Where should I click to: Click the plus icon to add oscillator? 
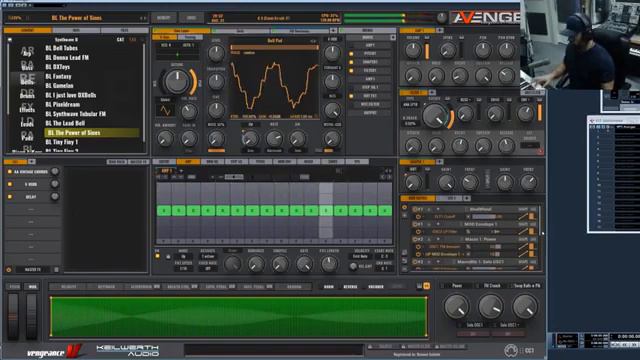(x=333, y=31)
